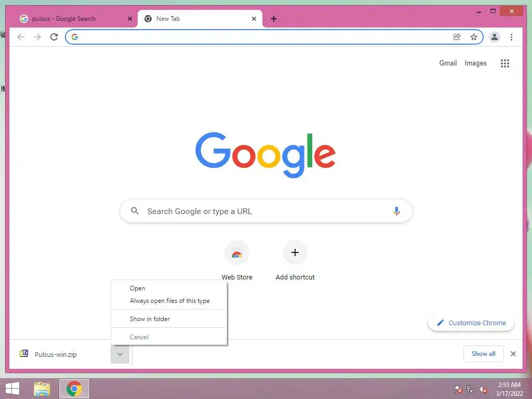Go back with the browser back arrow
This screenshot has width=532, height=399.
(21, 37)
